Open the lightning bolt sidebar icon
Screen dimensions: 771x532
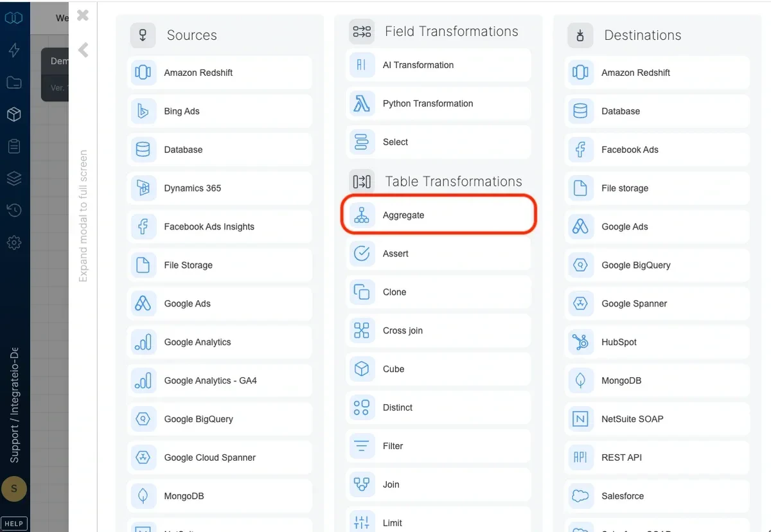point(14,50)
